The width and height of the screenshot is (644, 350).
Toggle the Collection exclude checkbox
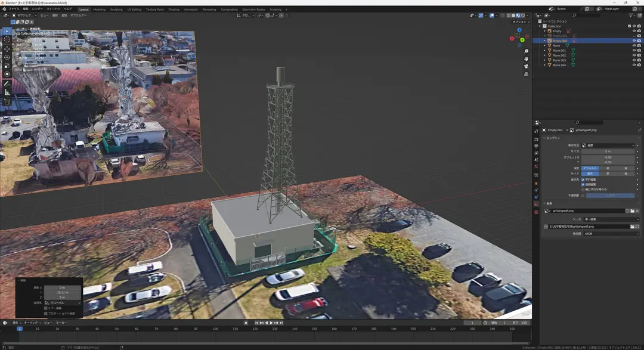629,26
